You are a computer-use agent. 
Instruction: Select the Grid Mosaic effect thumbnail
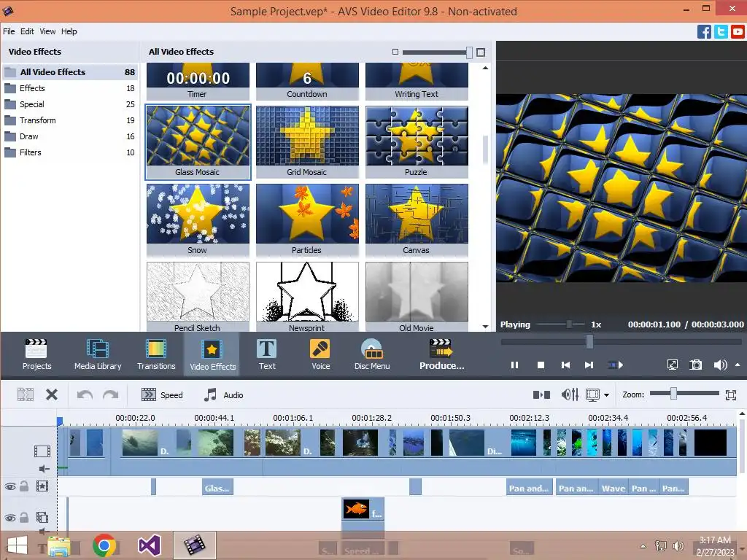pyautogui.click(x=307, y=141)
